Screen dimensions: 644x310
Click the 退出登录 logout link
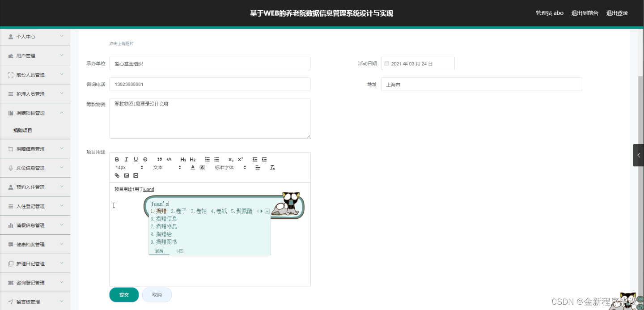point(617,13)
